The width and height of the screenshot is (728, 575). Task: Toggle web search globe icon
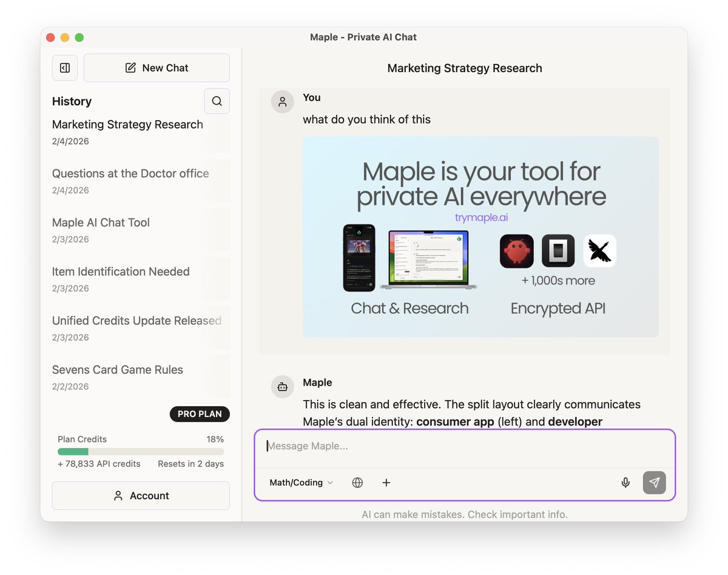(357, 483)
